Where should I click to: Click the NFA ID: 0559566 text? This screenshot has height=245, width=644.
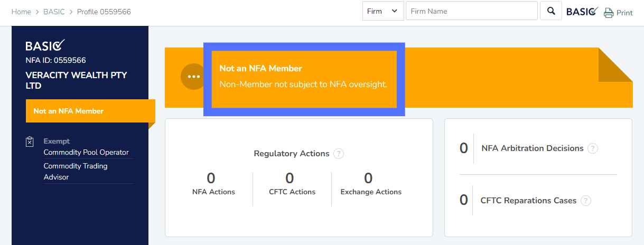point(55,60)
